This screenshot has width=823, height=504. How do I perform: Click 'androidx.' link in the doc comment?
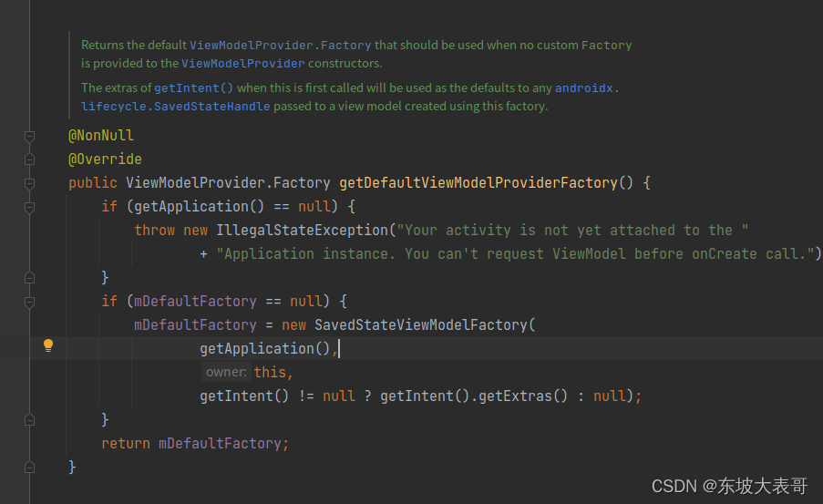(587, 88)
